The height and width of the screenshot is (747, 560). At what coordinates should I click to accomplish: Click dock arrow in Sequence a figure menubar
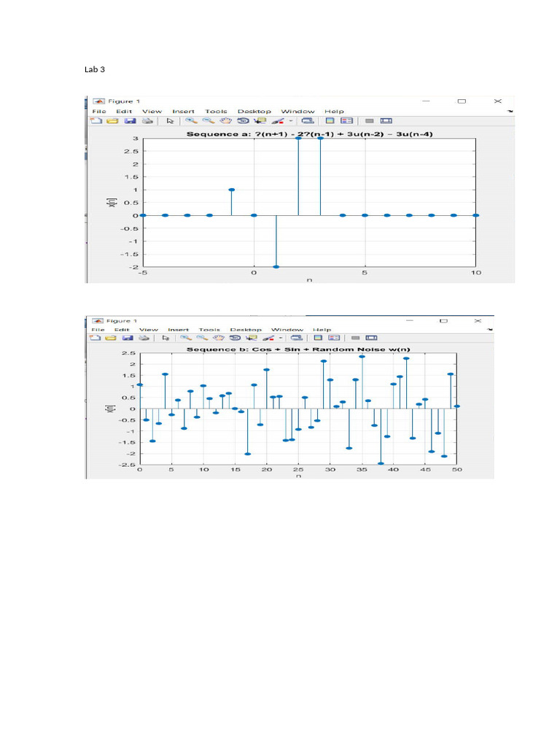pos(510,111)
